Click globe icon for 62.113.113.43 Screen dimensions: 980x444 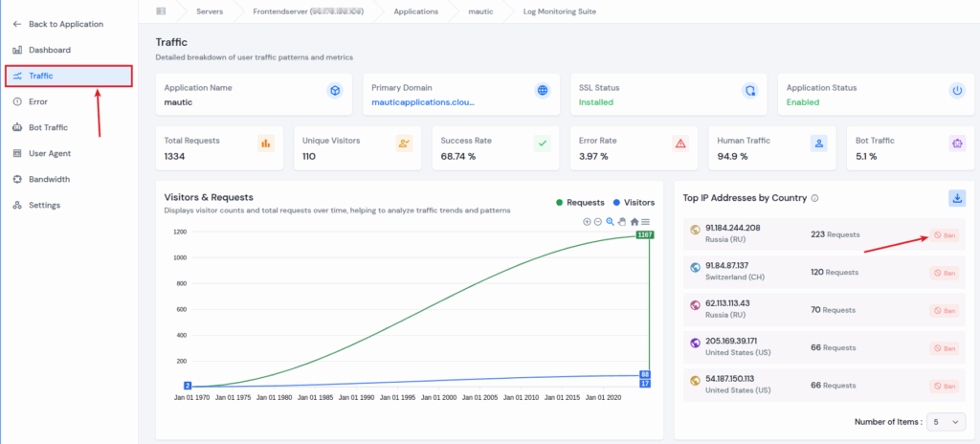click(695, 305)
